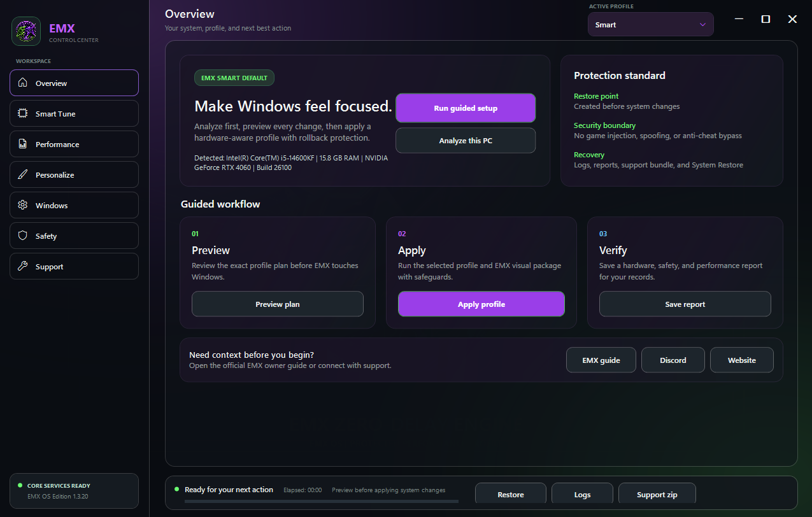The width and height of the screenshot is (812, 517).
Task: Click the green ready status dot
Action: 177,489
